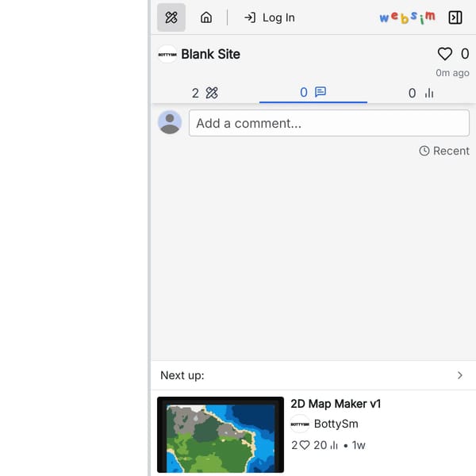Click the 0m ago timestamp
This screenshot has height=476, width=476.
[452, 73]
